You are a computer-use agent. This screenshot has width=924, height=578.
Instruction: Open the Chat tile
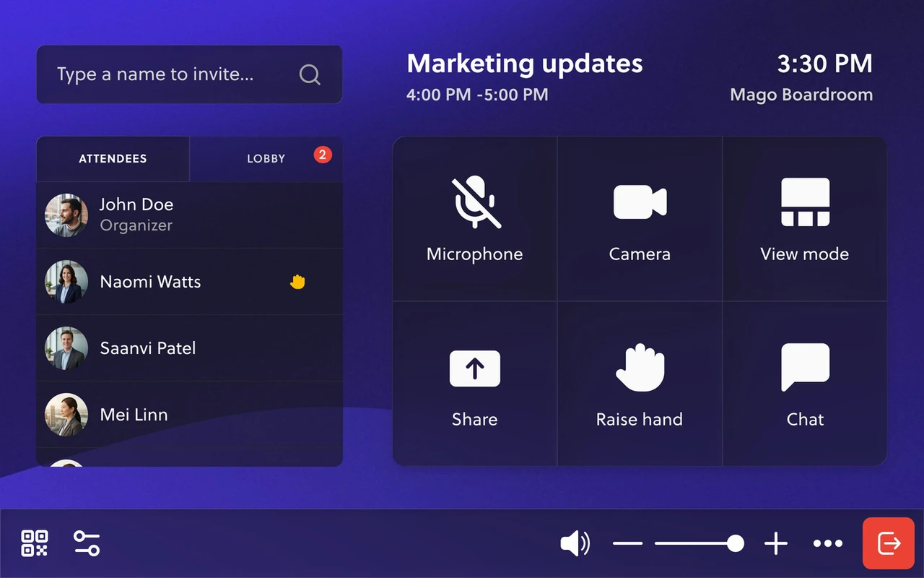[x=805, y=384]
